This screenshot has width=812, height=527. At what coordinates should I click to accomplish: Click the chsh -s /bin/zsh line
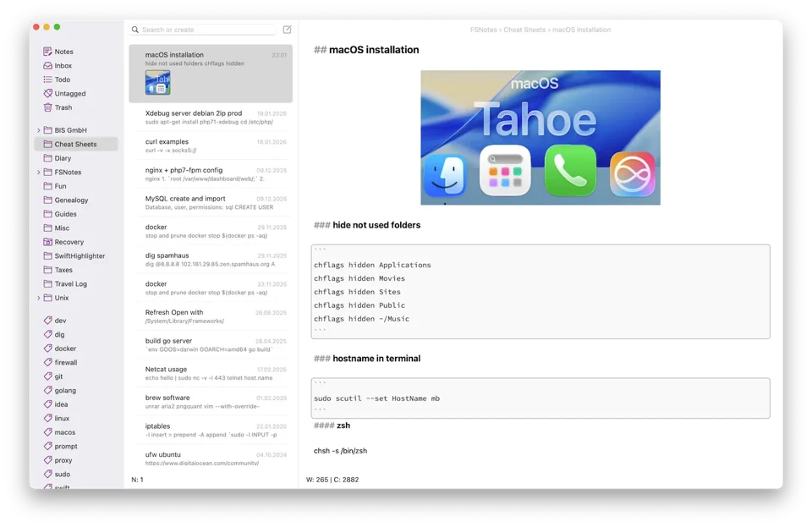click(x=340, y=450)
